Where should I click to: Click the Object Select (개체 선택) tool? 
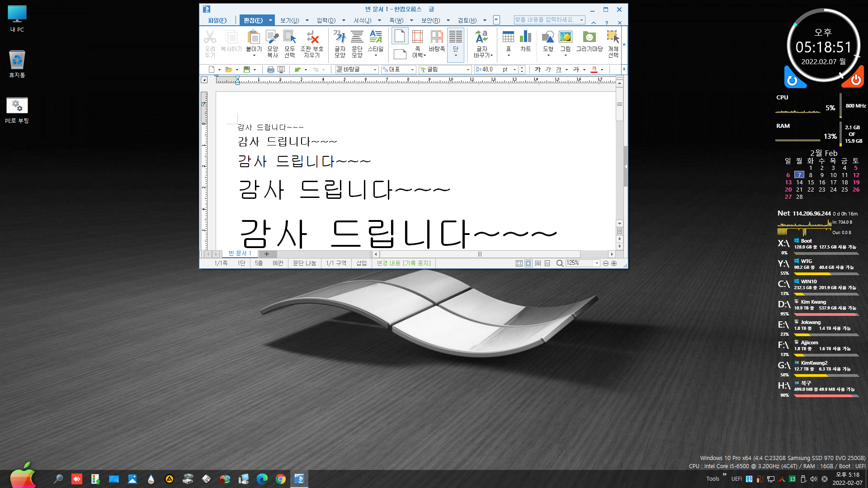click(613, 44)
